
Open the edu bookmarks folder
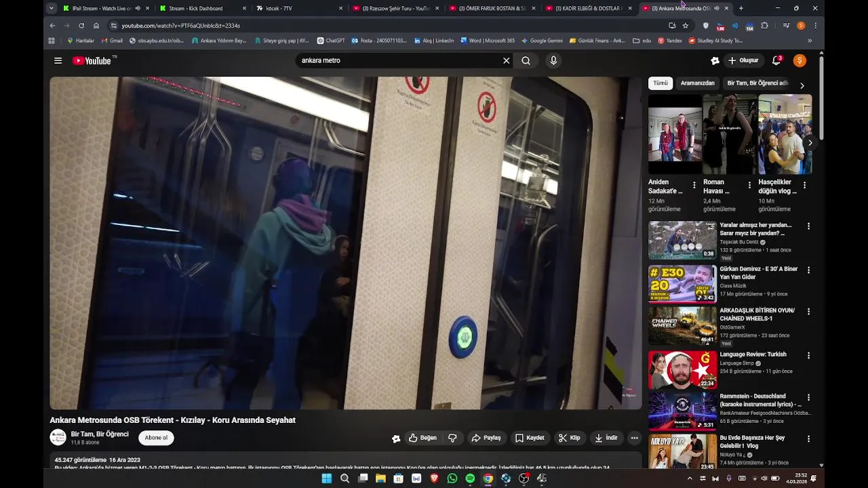642,41
